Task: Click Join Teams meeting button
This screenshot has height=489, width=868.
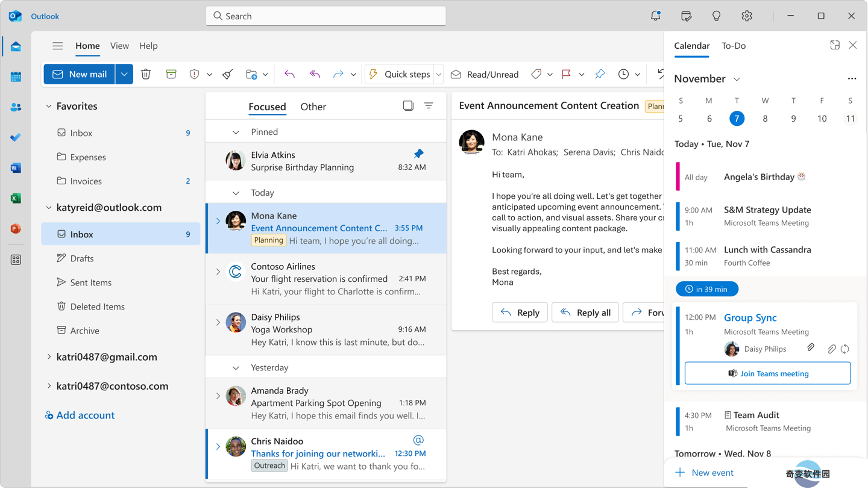Action: point(767,373)
